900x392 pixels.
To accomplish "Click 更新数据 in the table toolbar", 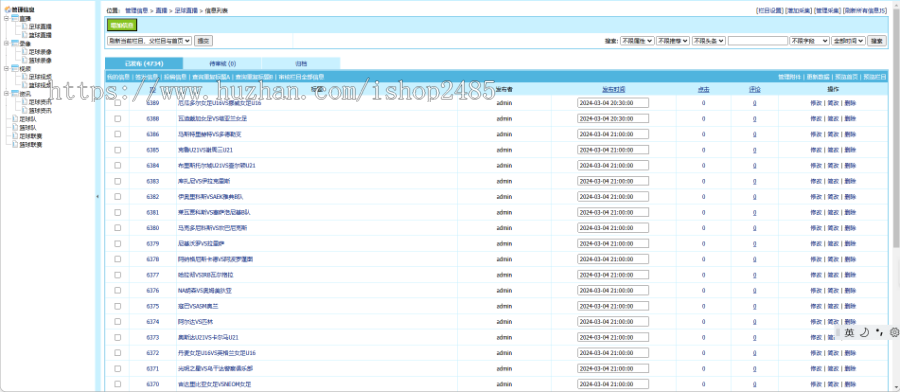I will pyautogui.click(x=817, y=77).
